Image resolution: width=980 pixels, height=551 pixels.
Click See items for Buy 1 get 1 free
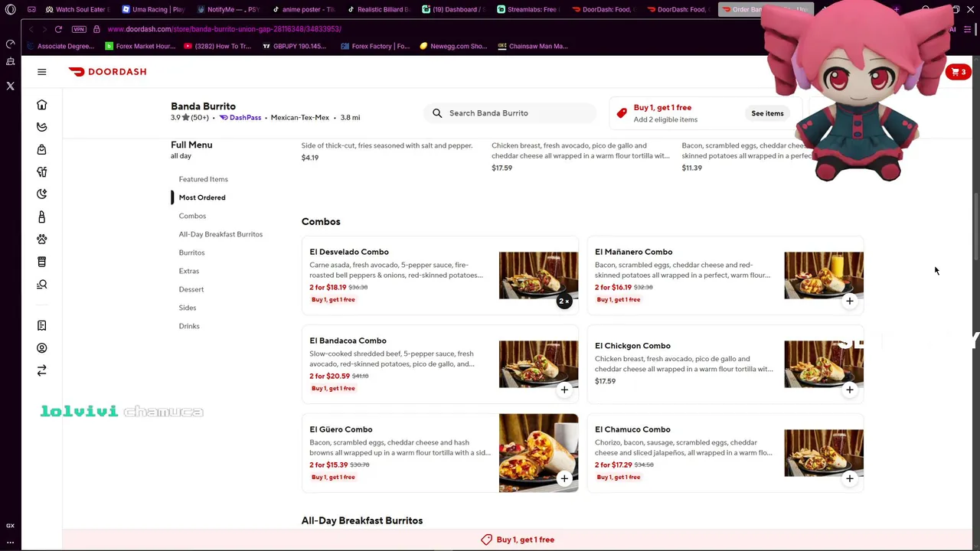tap(767, 113)
